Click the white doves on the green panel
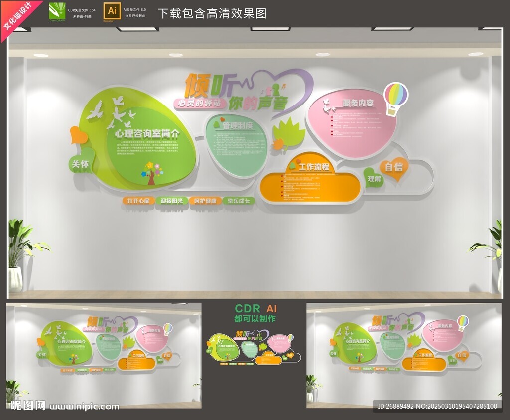 pos(113,112)
